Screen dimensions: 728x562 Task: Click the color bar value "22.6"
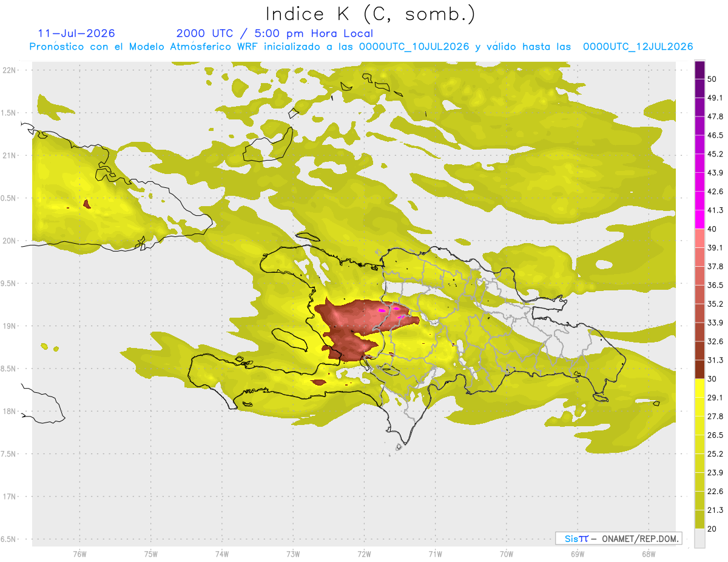715,492
